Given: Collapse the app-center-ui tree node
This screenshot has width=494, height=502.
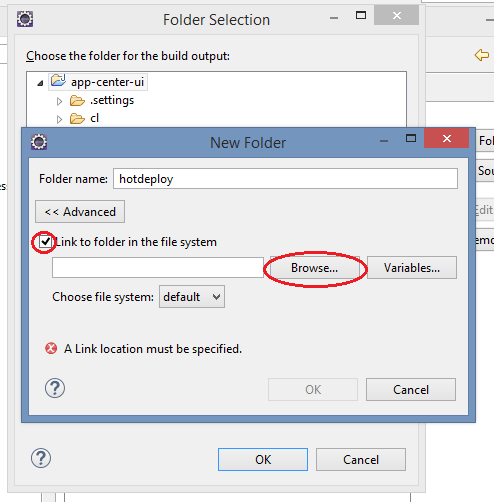Looking at the screenshot, I should (40, 83).
